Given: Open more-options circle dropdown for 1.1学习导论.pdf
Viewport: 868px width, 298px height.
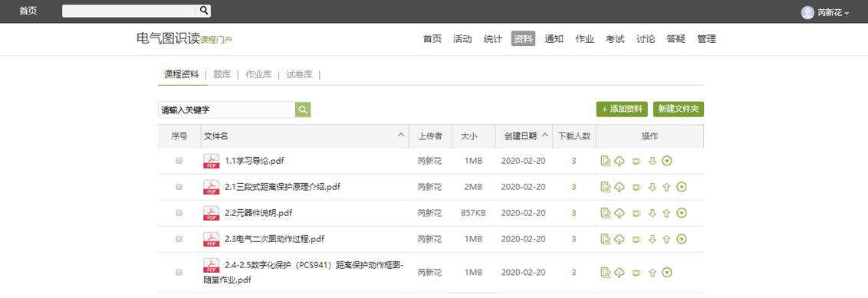Looking at the screenshot, I should coord(667,161).
